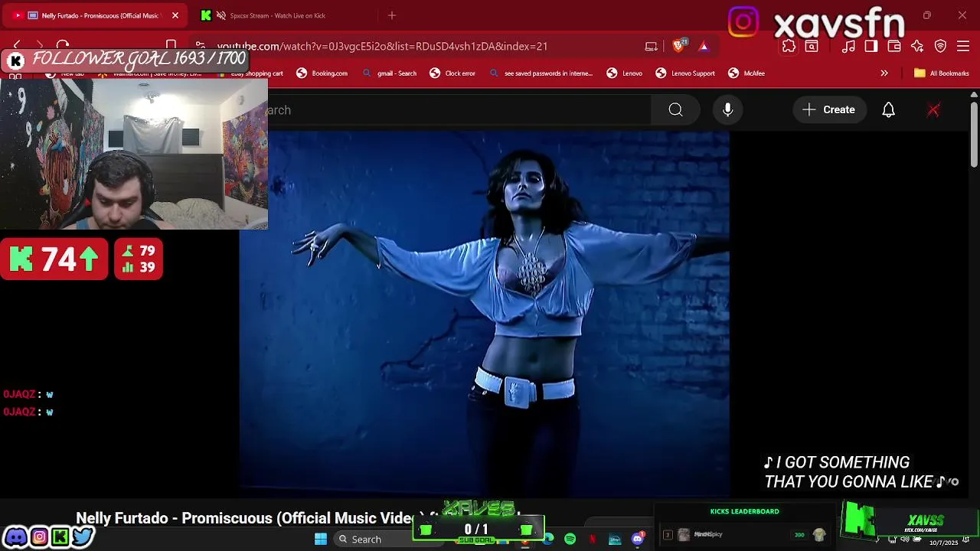Viewport: 980px width, 551px height.
Task: Open a new browser tab
Action: point(392,15)
